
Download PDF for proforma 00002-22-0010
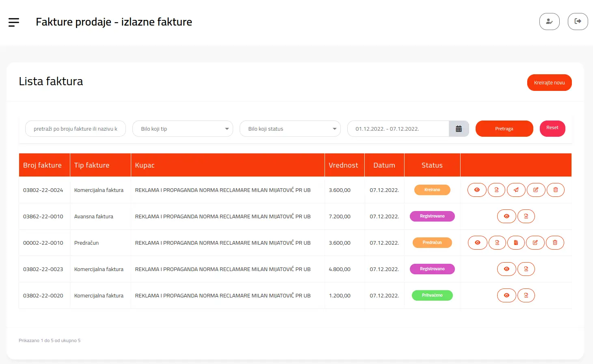(497, 243)
